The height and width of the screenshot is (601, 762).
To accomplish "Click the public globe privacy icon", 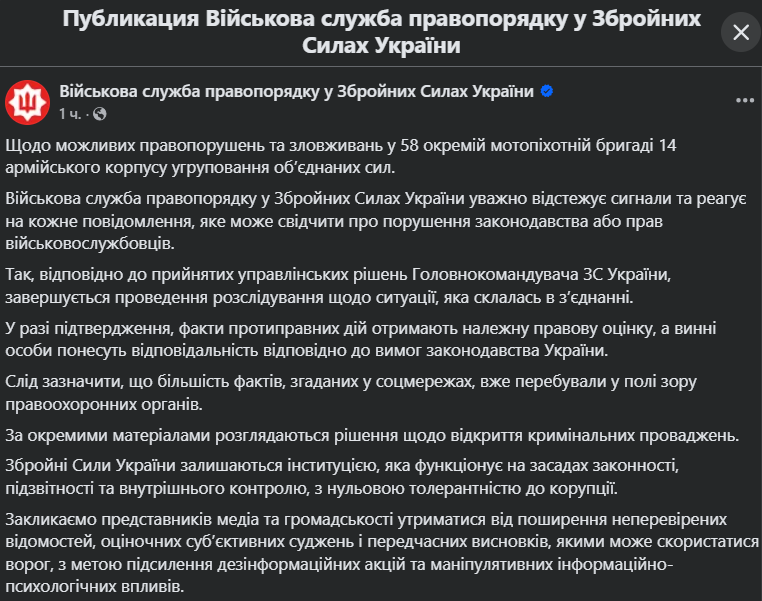I will (100, 113).
